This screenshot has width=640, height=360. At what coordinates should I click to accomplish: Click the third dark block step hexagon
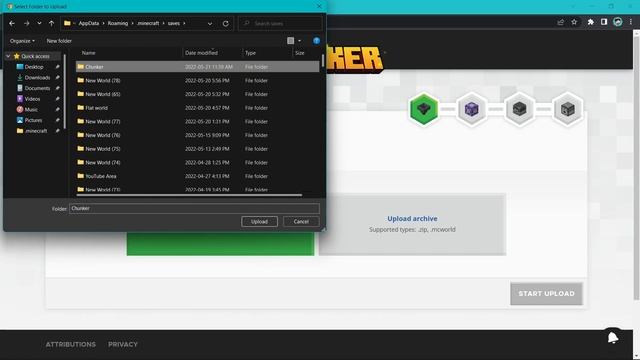click(x=519, y=109)
